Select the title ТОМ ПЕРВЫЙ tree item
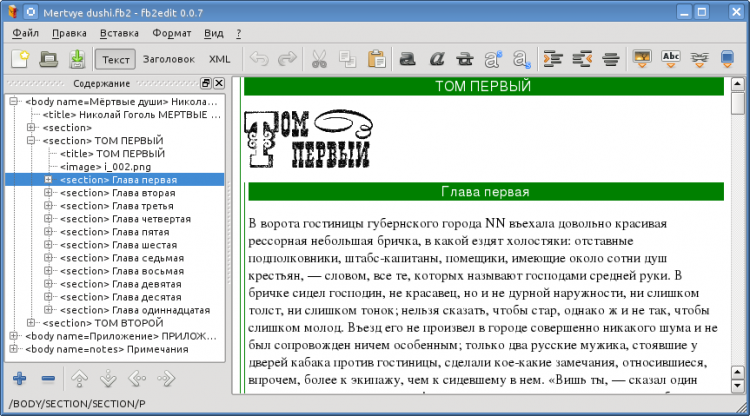This screenshot has height=416, width=750. (112, 153)
